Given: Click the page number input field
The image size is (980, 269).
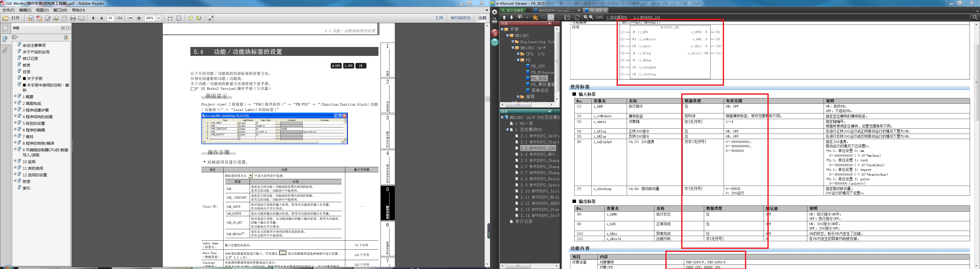Looking at the screenshot, I should (111, 18).
